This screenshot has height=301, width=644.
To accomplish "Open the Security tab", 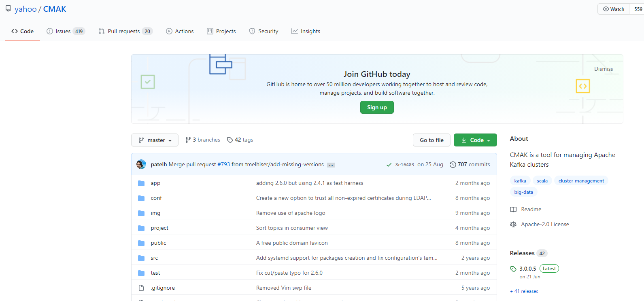I will [x=264, y=31].
